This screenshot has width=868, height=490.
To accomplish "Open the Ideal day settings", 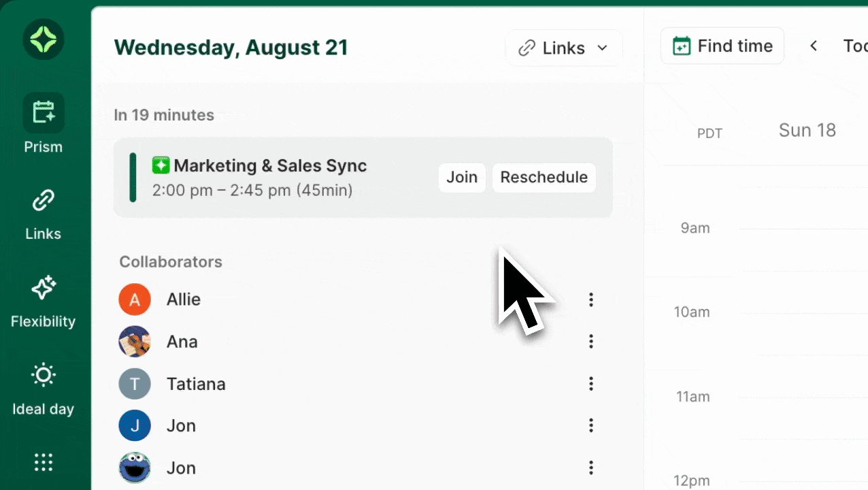I will point(44,389).
